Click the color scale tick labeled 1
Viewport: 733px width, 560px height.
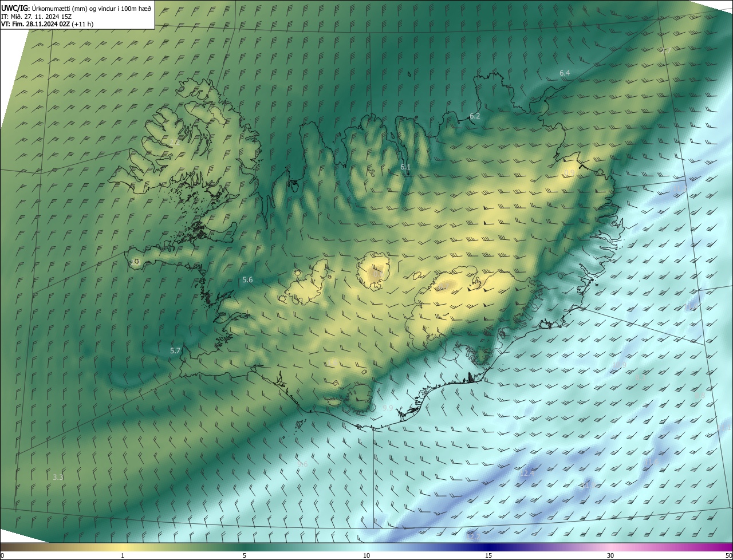point(123,555)
